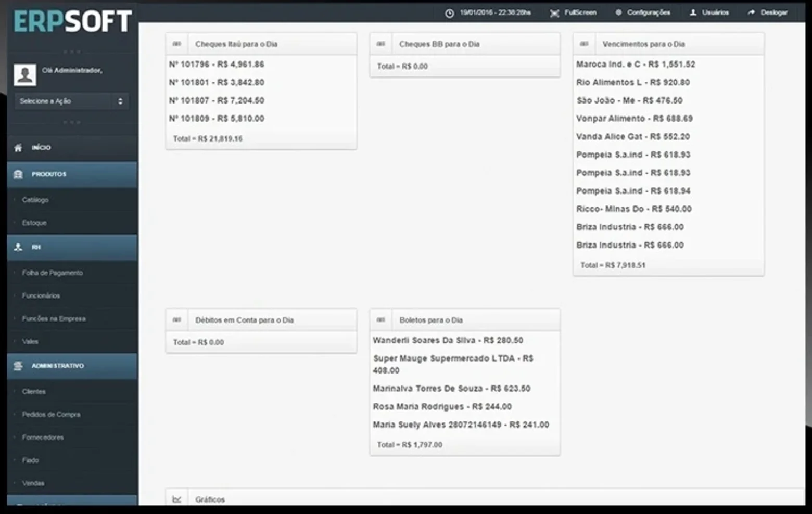Open the Clientes page
Image resolution: width=812 pixels, height=514 pixels.
pos(34,391)
